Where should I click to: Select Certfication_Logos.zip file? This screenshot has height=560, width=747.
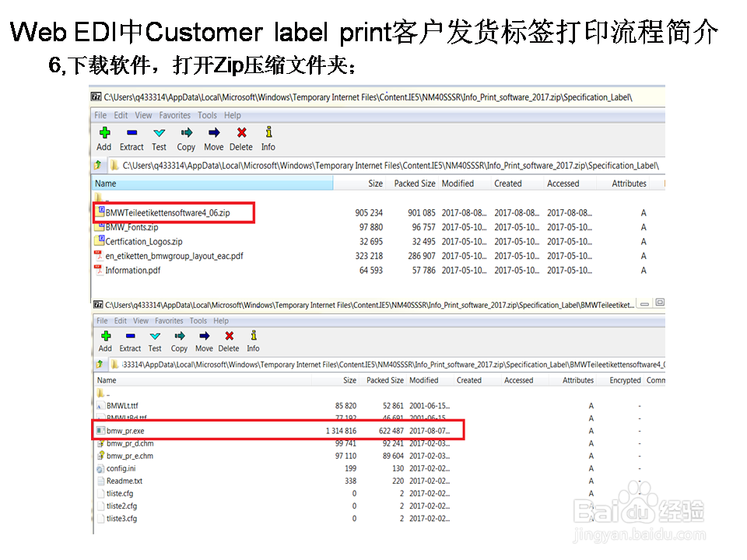click(144, 241)
